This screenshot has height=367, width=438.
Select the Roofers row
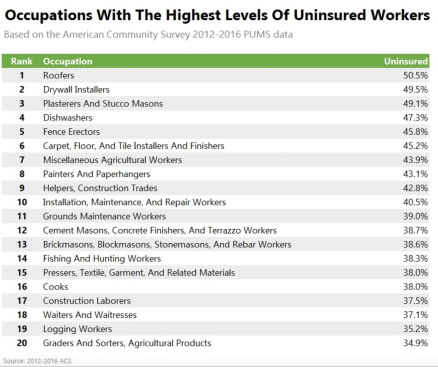coord(216,75)
